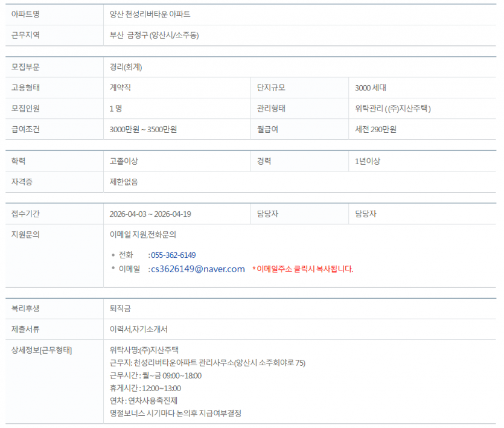The width and height of the screenshot is (504, 428).
Task: Select the 제출서류 row label
Action: point(25,329)
